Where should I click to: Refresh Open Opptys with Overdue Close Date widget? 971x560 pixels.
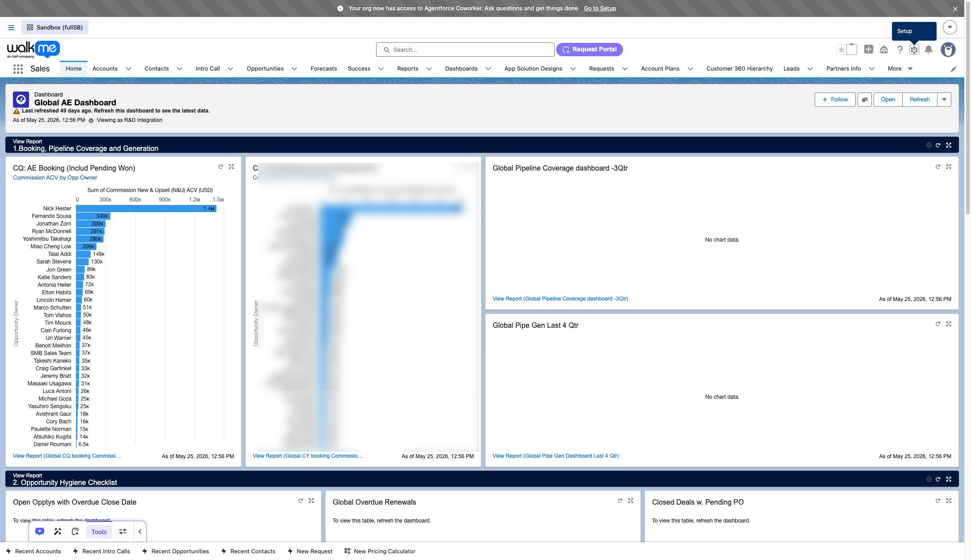point(301,501)
